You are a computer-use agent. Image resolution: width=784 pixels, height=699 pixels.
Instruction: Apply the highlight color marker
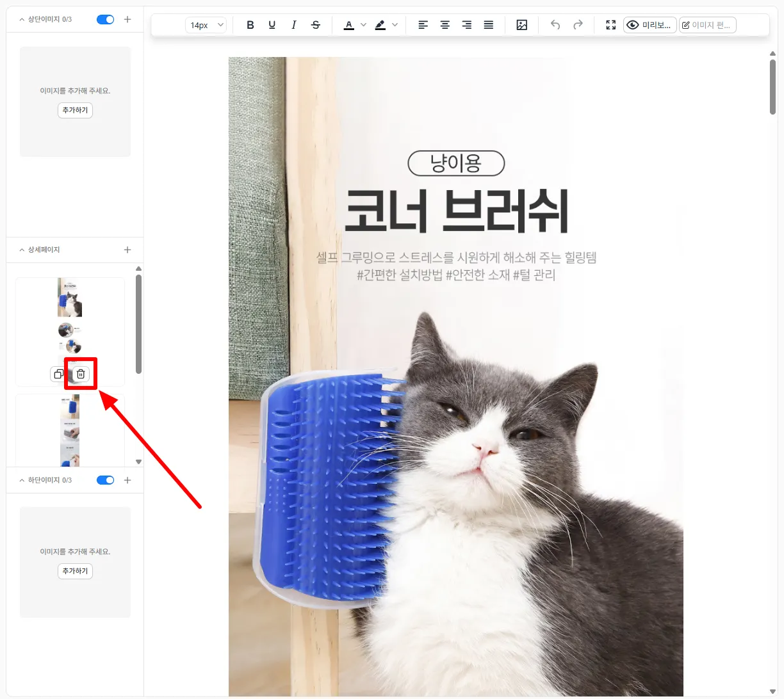click(380, 25)
